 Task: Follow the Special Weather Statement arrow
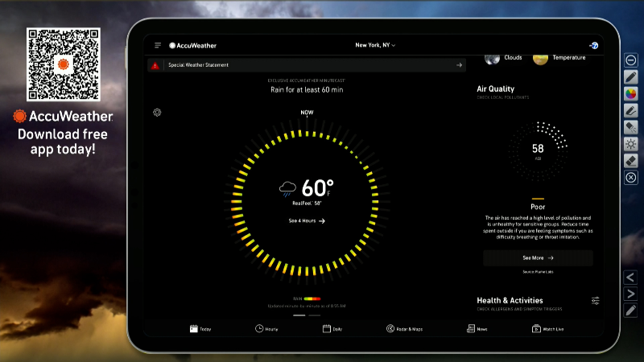coord(459,65)
